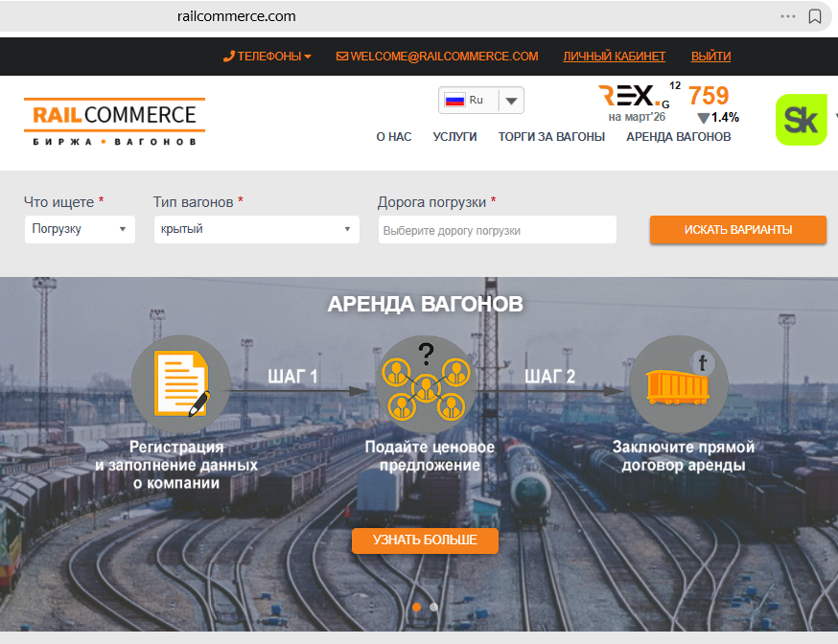Open the 'Тип вагонов' крытый dropdown

click(256, 230)
